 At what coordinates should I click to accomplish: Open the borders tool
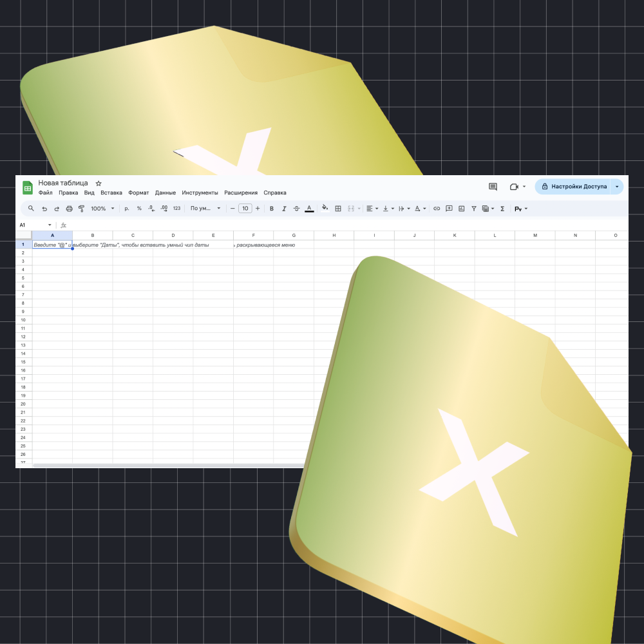point(337,209)
